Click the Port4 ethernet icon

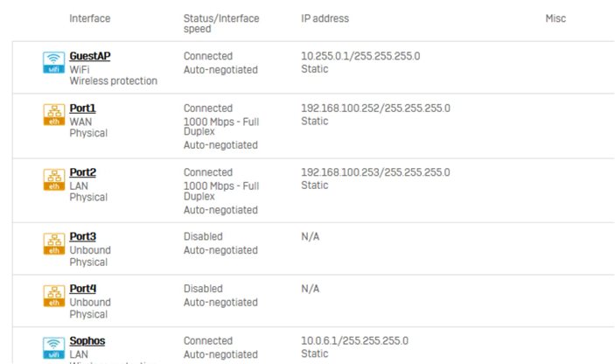53,296
